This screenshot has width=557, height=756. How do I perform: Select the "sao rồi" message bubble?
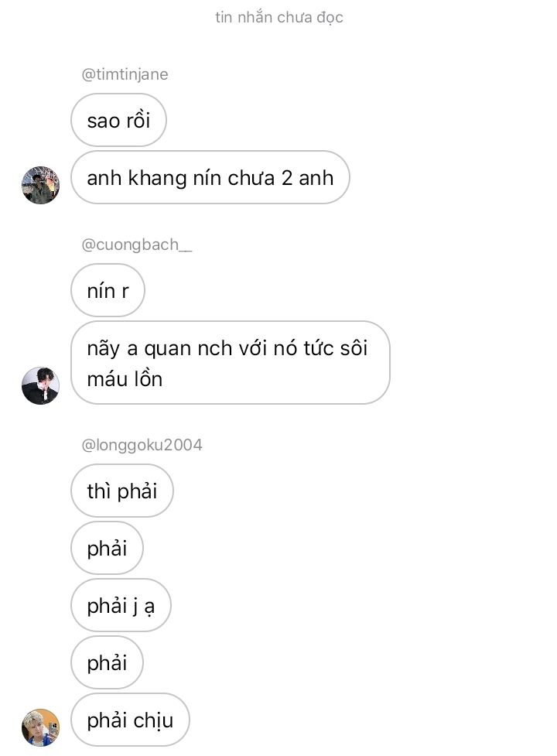(118, 120)
